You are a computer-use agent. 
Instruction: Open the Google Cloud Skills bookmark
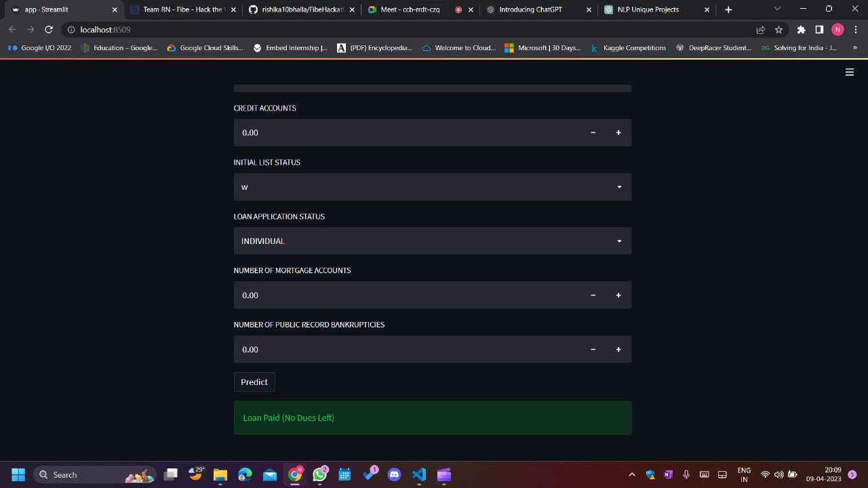205,48
